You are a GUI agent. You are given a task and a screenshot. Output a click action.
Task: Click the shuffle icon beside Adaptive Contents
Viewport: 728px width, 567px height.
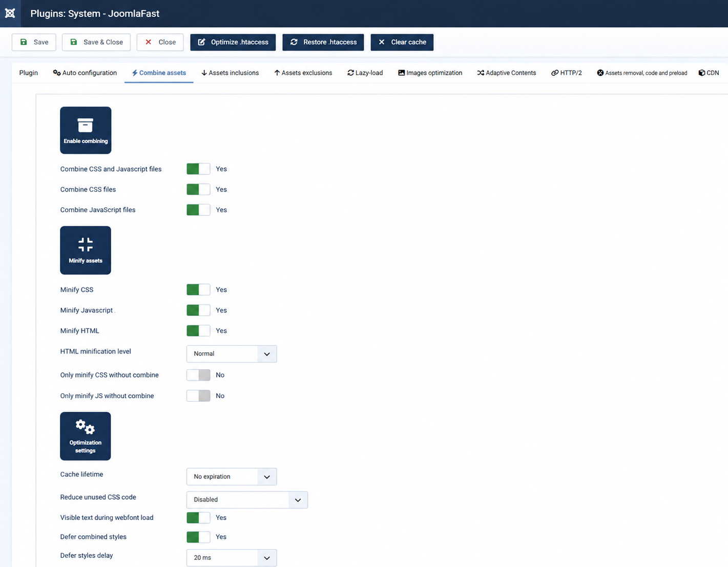[481, 73]
